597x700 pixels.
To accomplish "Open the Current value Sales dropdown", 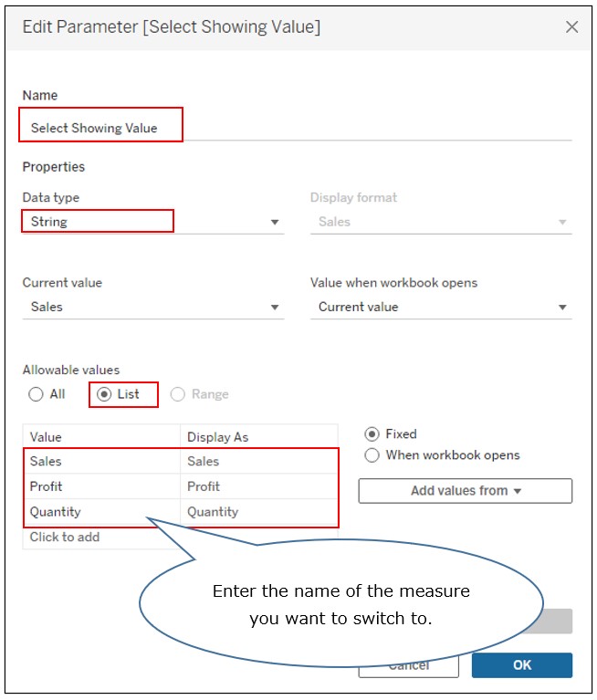I will click(x=153, y=308).
